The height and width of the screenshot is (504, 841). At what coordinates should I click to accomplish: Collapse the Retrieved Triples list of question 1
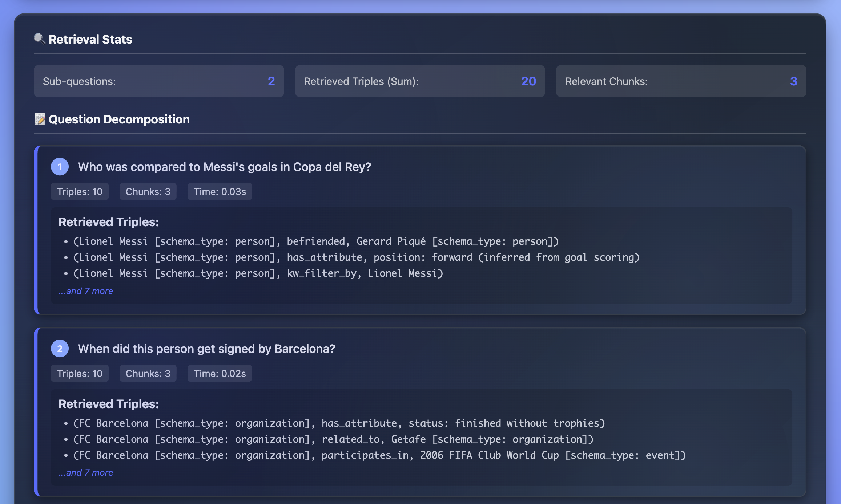(x=109, y=222)
